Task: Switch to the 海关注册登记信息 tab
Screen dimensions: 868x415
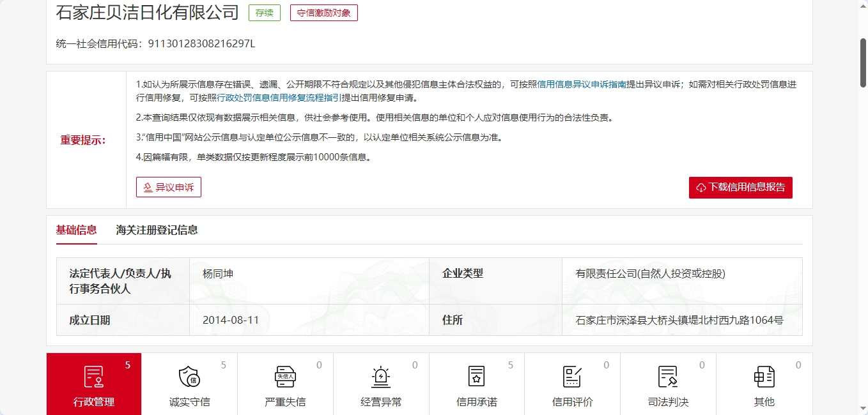Action: click(157, 230)
